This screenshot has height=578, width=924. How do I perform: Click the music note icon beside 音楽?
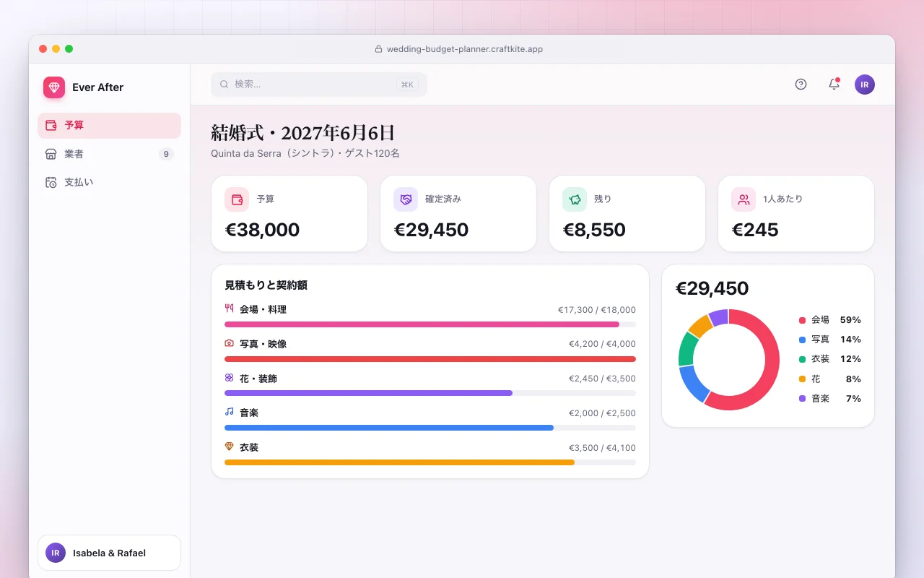coord(229,412)
